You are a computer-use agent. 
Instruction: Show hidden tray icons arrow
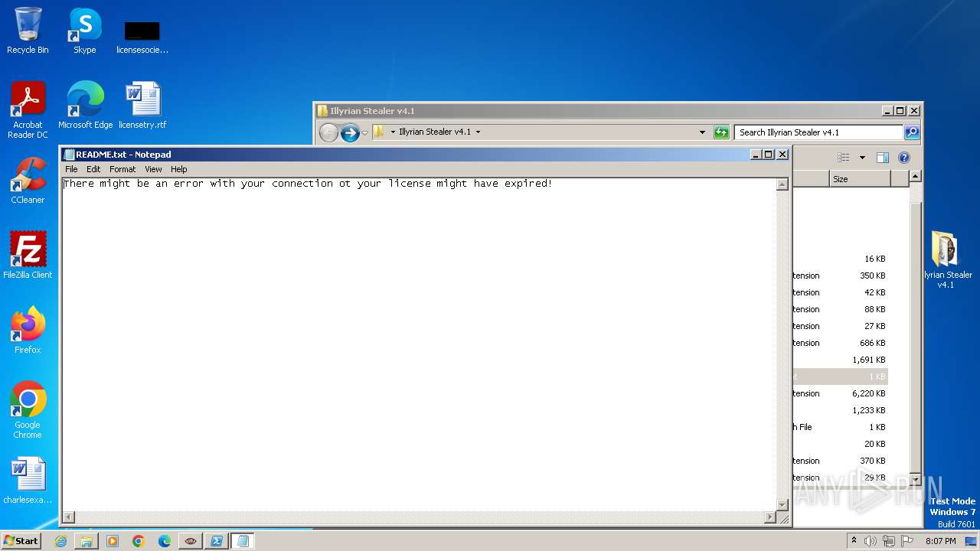click(854, 541)
